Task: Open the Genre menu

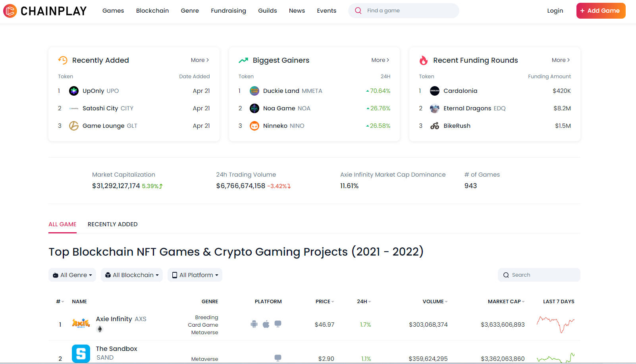Action: click(190, 11)
